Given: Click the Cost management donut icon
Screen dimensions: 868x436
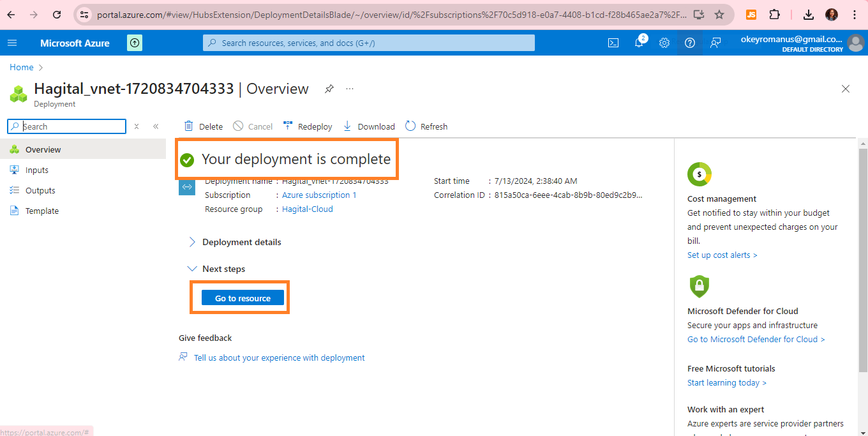Looking at the screenshot, I should (x=700, y=174).
